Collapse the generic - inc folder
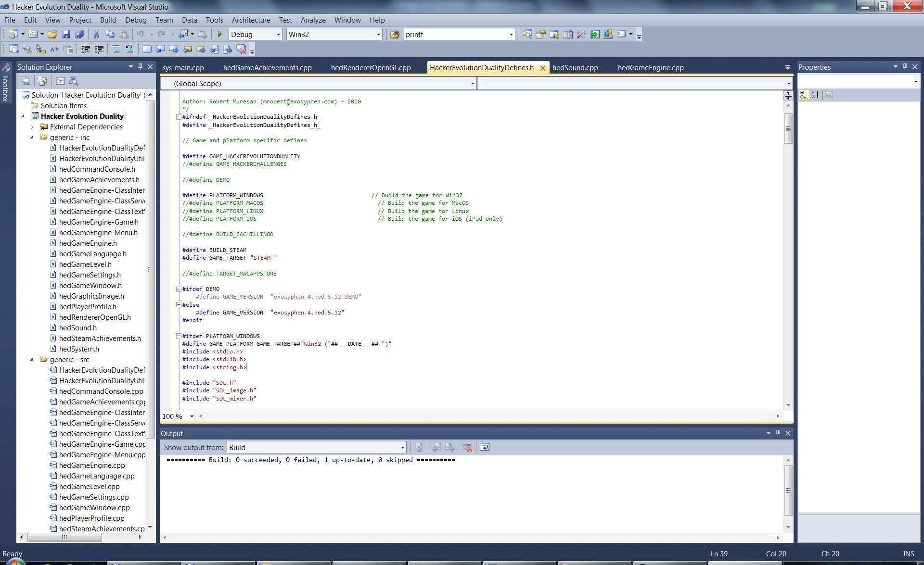Image resolution: width=924 pixels, height=565 pixels. [x=32, y=138]
